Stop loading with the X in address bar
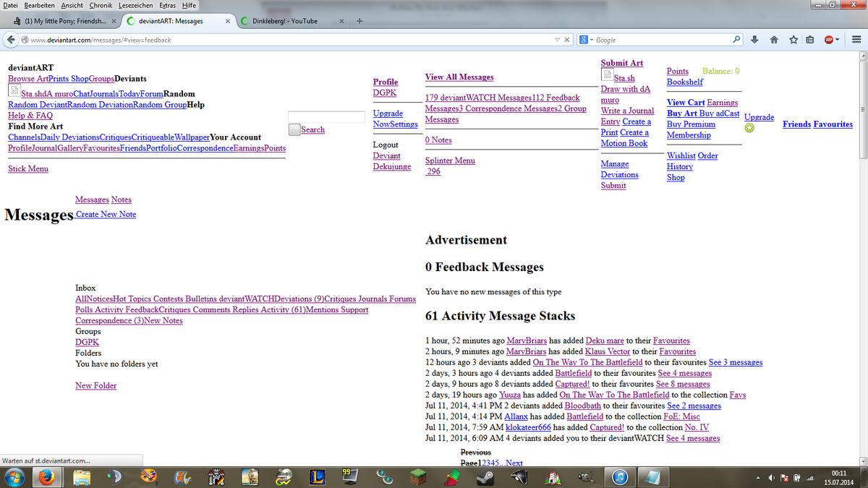 [x=567, y=40]
